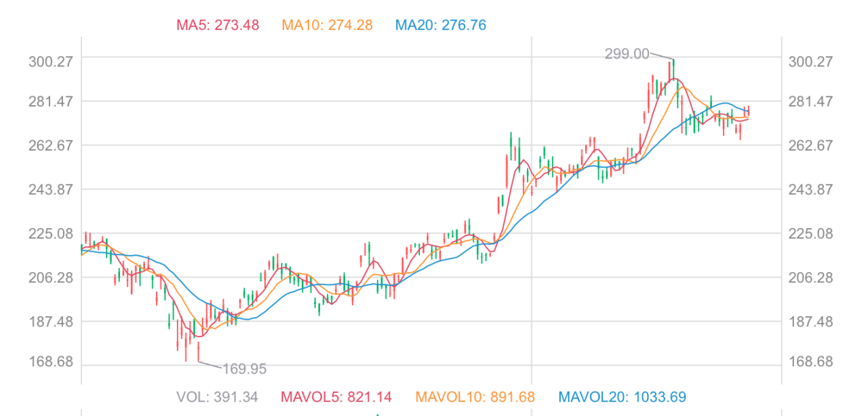Viewport: 868px width, 416px height.
Task: Click the last candlestick on the chart
Action: [x=747, y=111]
